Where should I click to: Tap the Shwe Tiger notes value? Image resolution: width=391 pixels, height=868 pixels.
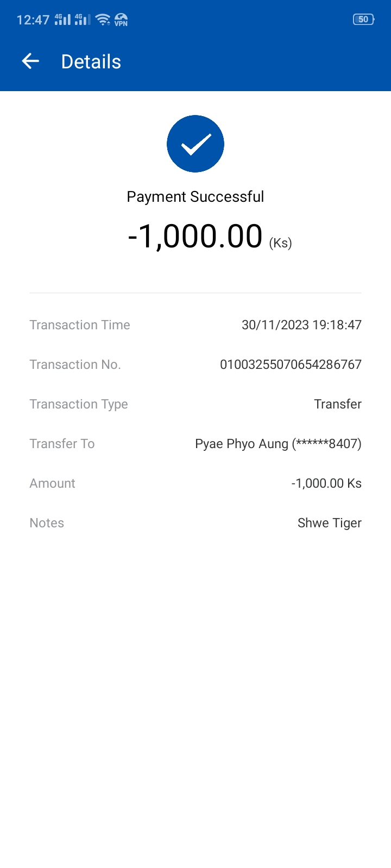[329, 523]
